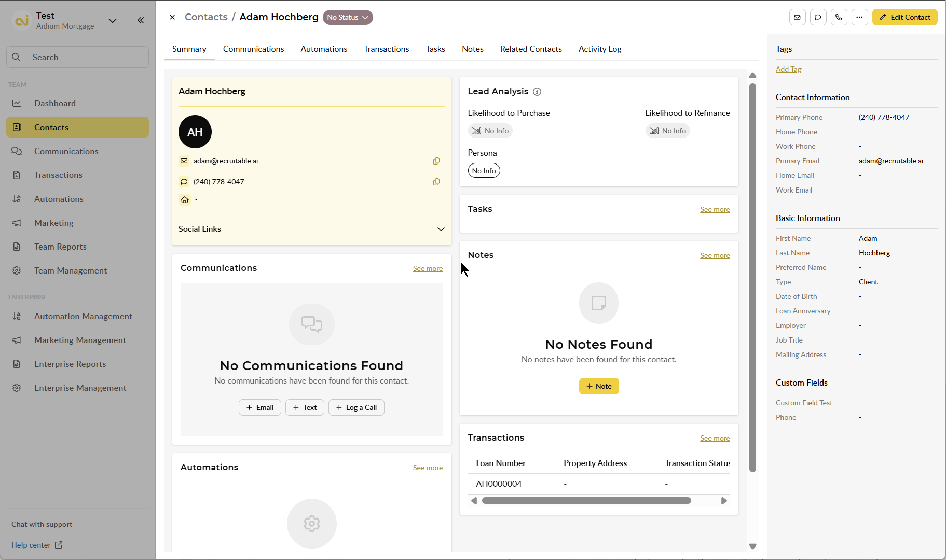Add a new Note with yellow button
This screenshot has height=560, width=946.
(598, 386)
